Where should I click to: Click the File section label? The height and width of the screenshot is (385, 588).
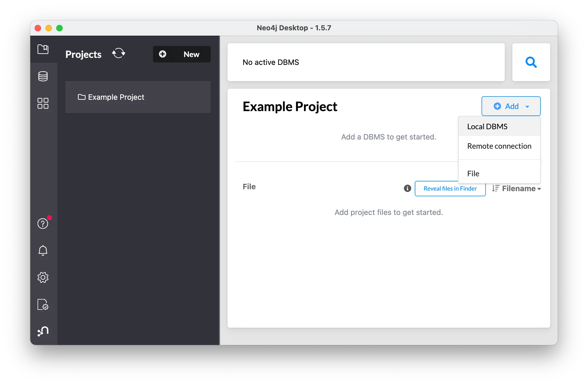pos(249,187)
